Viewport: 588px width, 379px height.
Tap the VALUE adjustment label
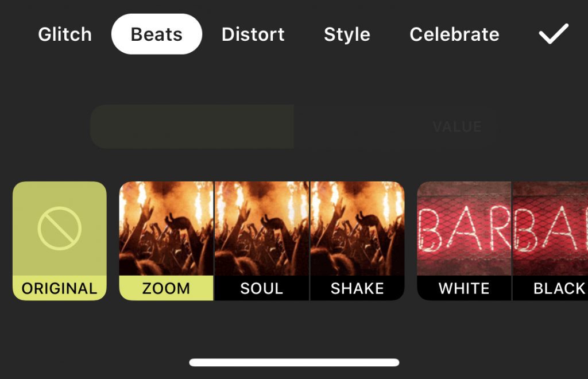455,127
